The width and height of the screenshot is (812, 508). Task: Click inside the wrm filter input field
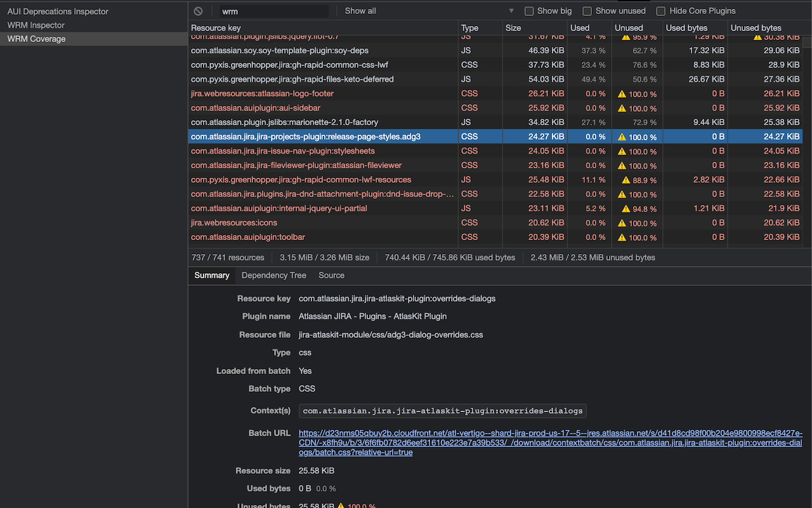pyautogui.click(x=273, y=11)
